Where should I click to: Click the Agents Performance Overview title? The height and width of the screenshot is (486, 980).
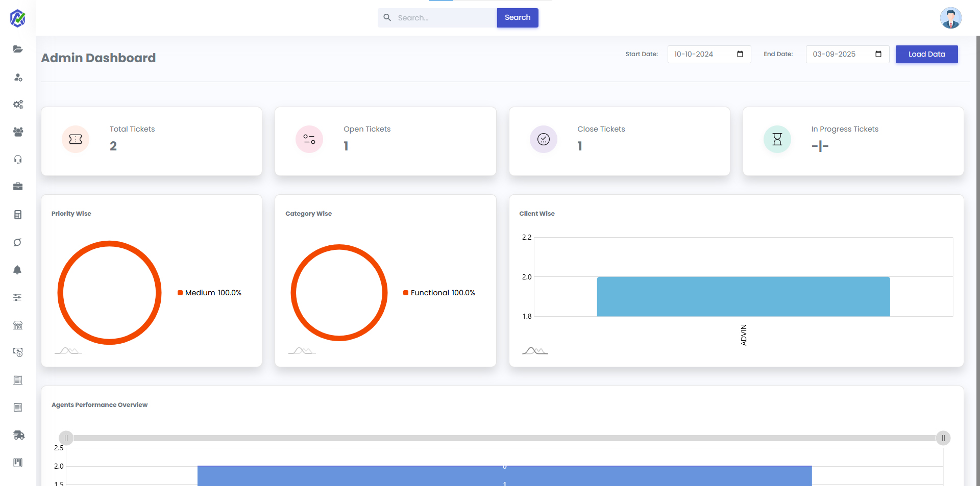[100, 405]
